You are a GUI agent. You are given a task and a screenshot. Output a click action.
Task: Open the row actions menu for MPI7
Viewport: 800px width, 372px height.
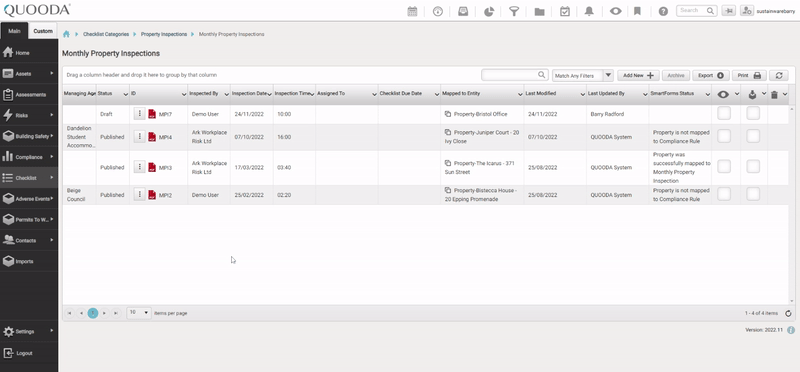click(x=139, y=113)
